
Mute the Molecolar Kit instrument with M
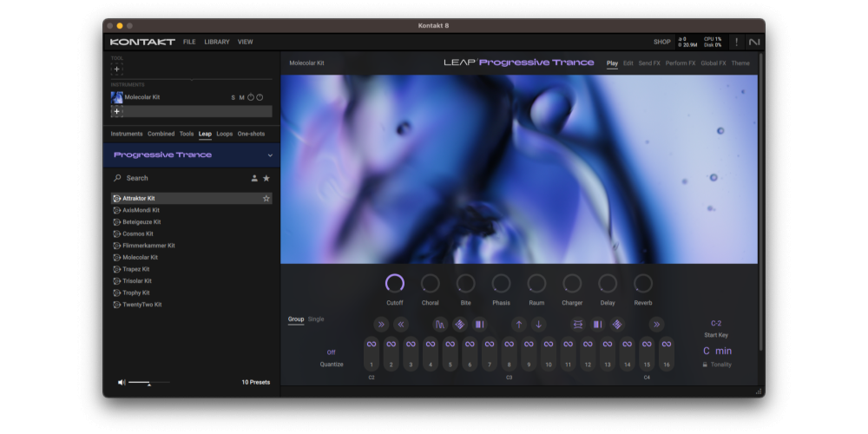(241, 97)
